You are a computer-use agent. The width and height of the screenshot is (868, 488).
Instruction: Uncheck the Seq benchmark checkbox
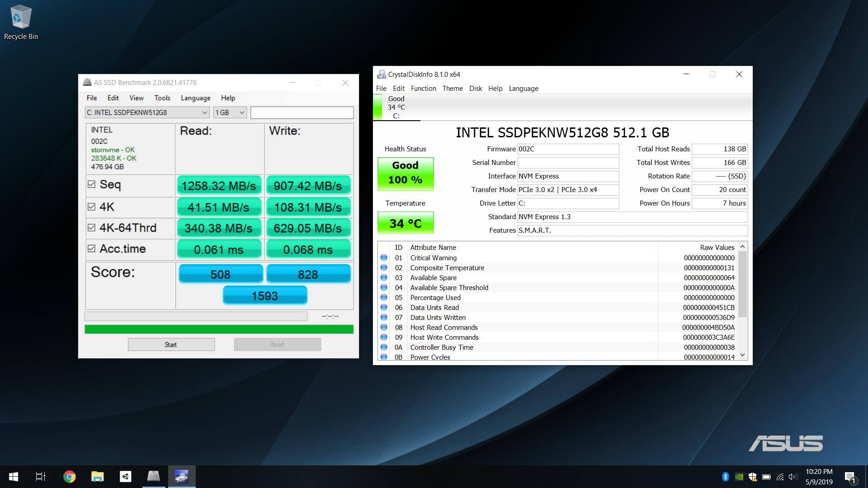(91, 184)
